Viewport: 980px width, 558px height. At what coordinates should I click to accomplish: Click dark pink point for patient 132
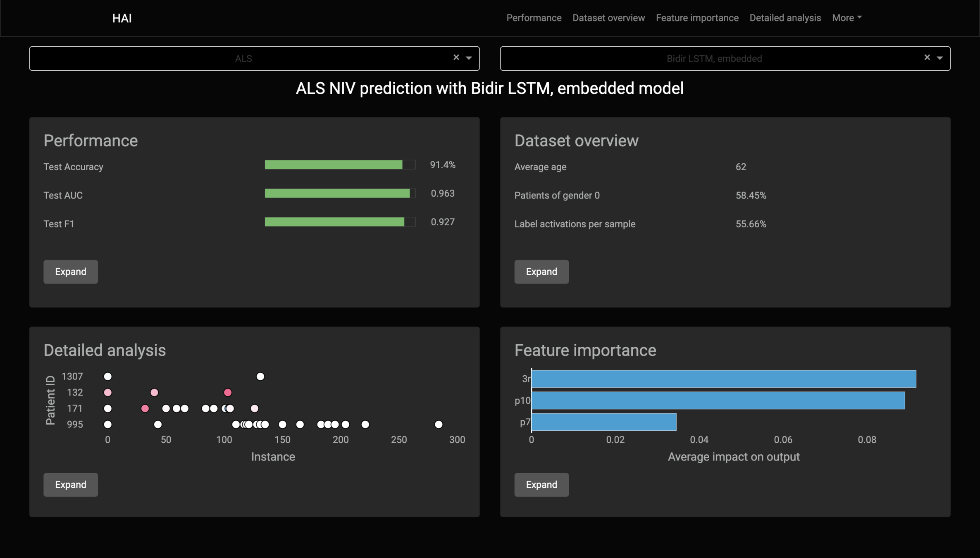point(228,392)
